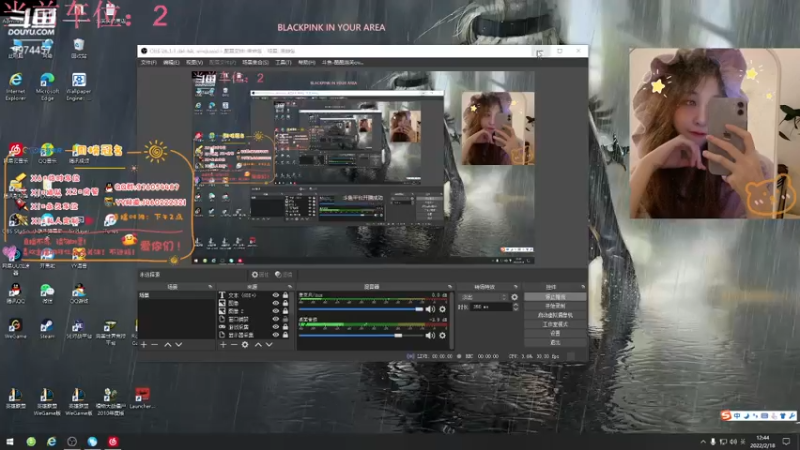The width and height of the screenshot is (800, 450).
Task: Open the Launcher desktop shortcut
Action: [142, 398]
